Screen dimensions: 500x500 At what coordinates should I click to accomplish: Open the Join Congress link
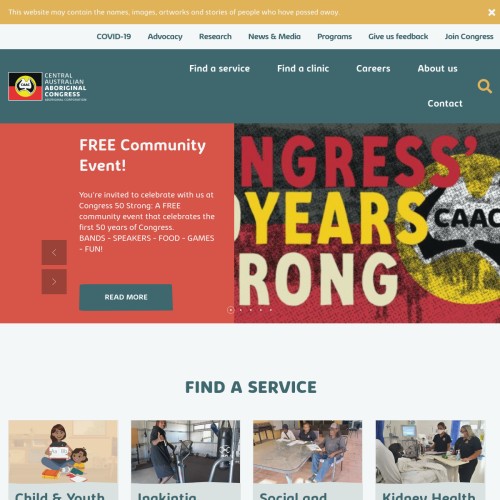click(x=469, y=37)
